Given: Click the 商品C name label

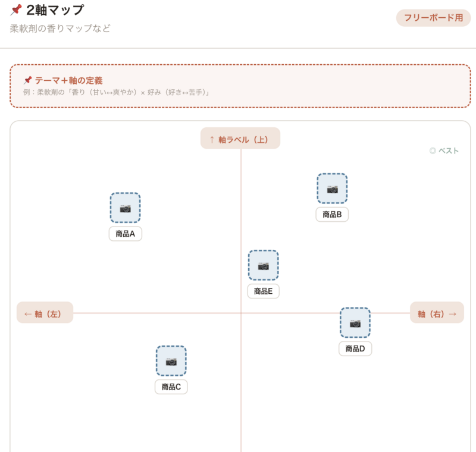Looking at the screenshot, I should tap(171, 387).
